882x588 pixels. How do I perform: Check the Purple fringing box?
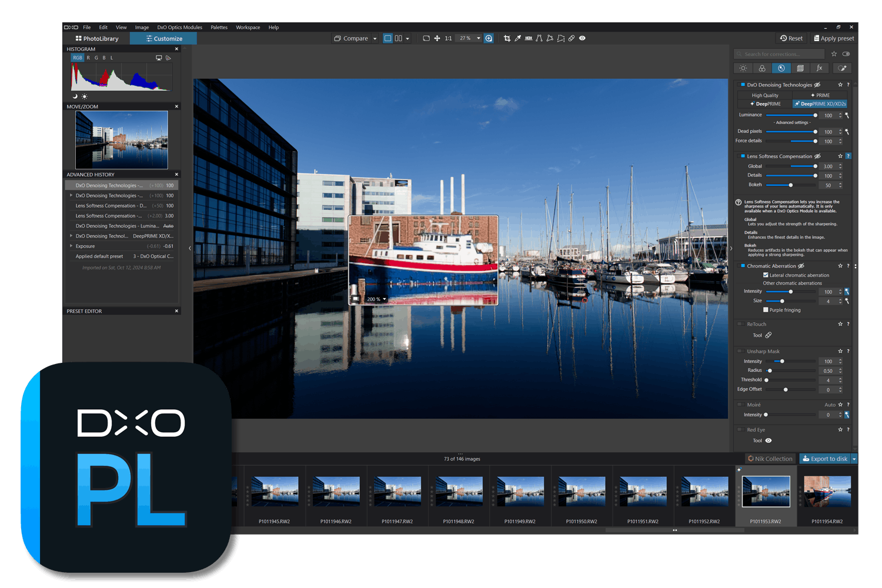[766, 310]
